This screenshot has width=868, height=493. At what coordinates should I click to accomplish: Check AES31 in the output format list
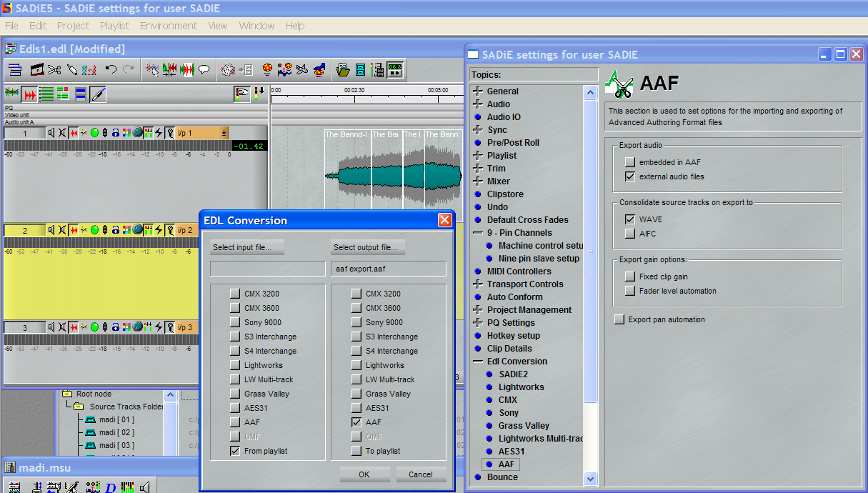tap(356, 408)
